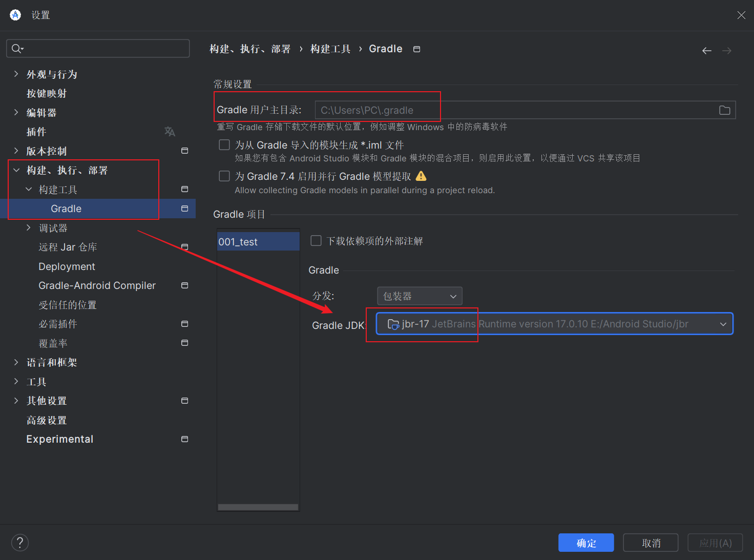Click the 确定 button
Viewport: 754px width, 560px height.
(586, 543)
